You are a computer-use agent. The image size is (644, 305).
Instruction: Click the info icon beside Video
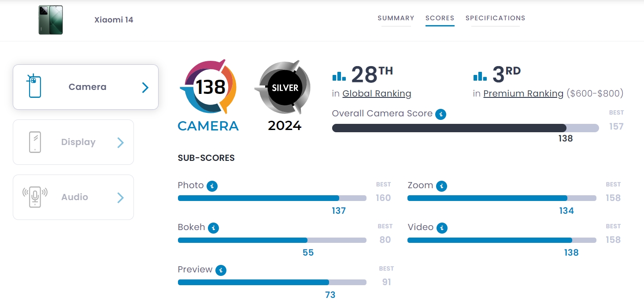coord(442,228)
